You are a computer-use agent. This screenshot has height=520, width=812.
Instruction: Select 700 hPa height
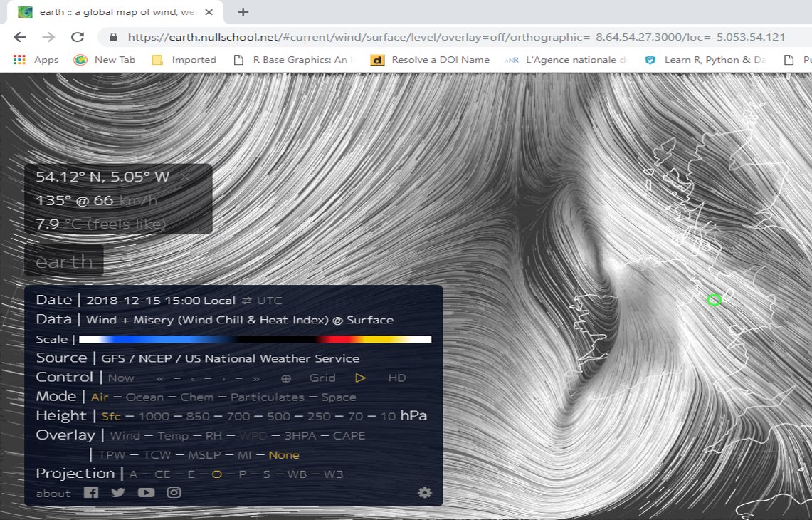pos(238,416)
